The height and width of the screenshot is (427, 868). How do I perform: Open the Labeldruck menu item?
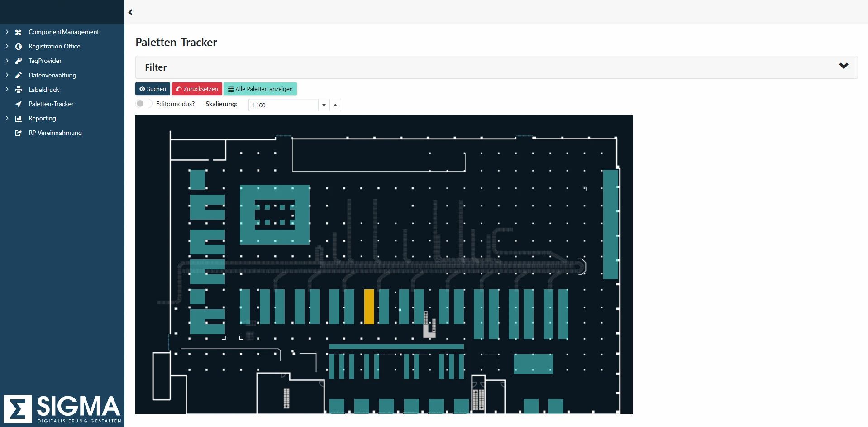coord(44,90)
